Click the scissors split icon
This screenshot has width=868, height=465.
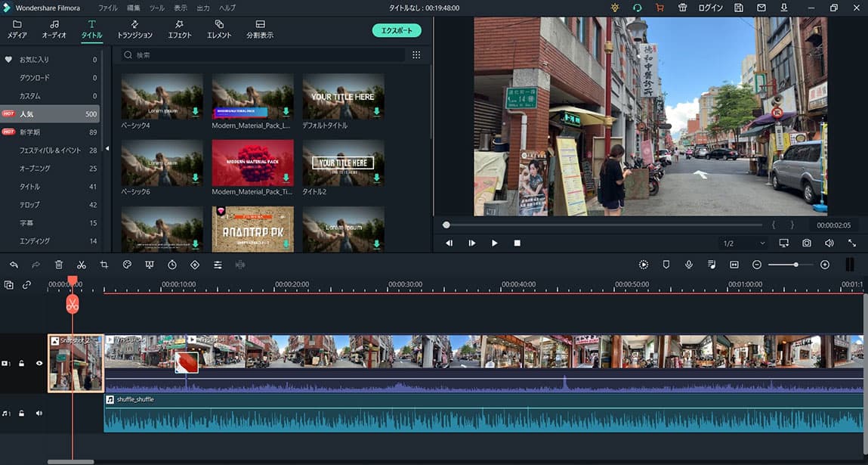click(82, 265)
